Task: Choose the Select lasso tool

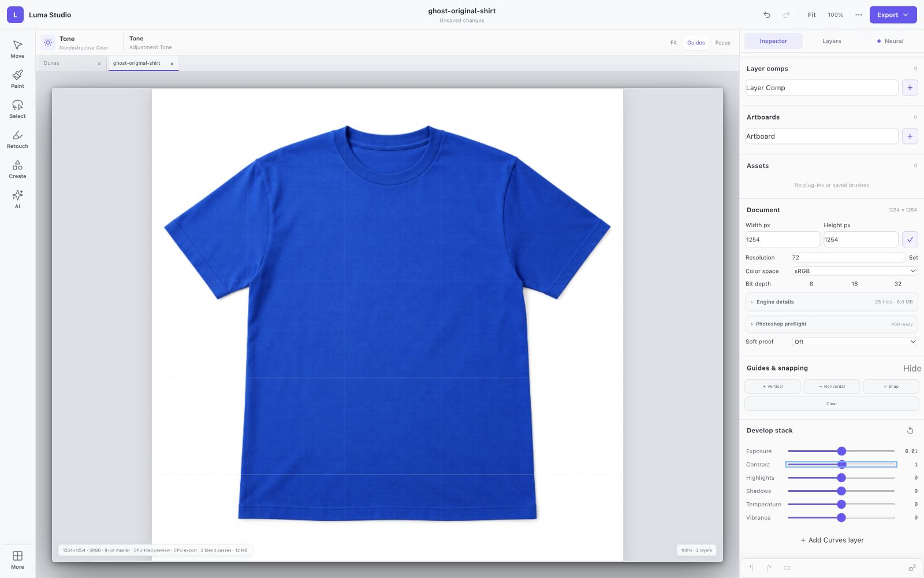Action: tap(17, 109)
